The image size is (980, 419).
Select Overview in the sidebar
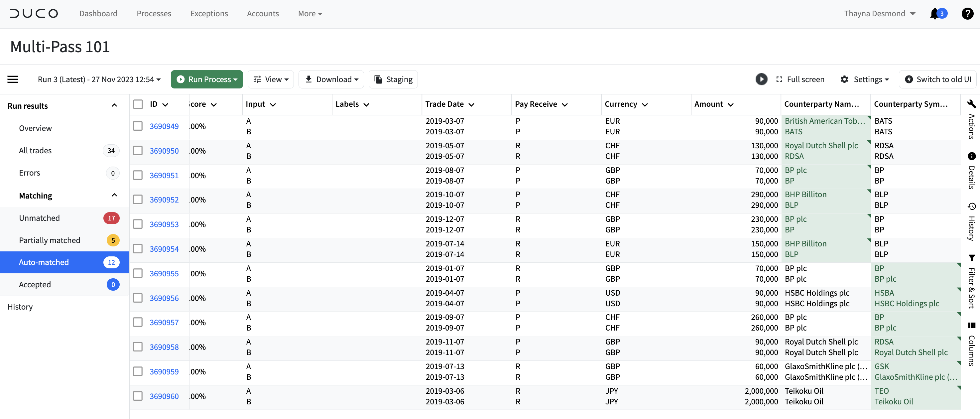pos(65,129)
